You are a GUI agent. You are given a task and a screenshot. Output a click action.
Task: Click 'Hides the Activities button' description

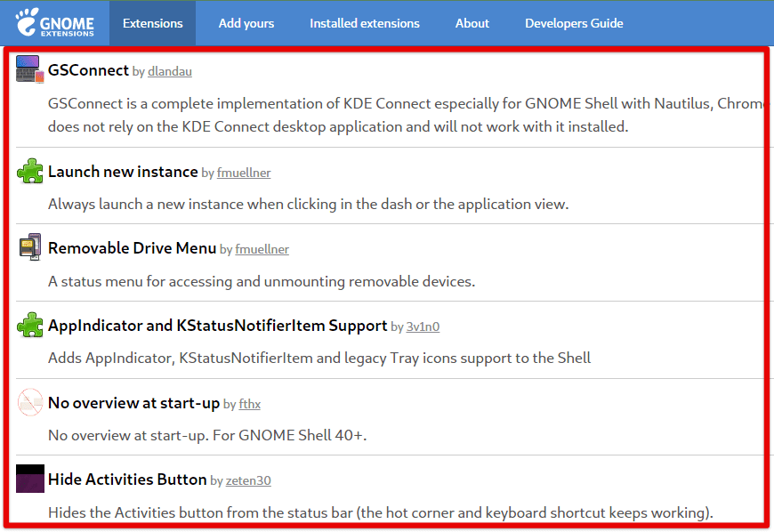point(381,512)
